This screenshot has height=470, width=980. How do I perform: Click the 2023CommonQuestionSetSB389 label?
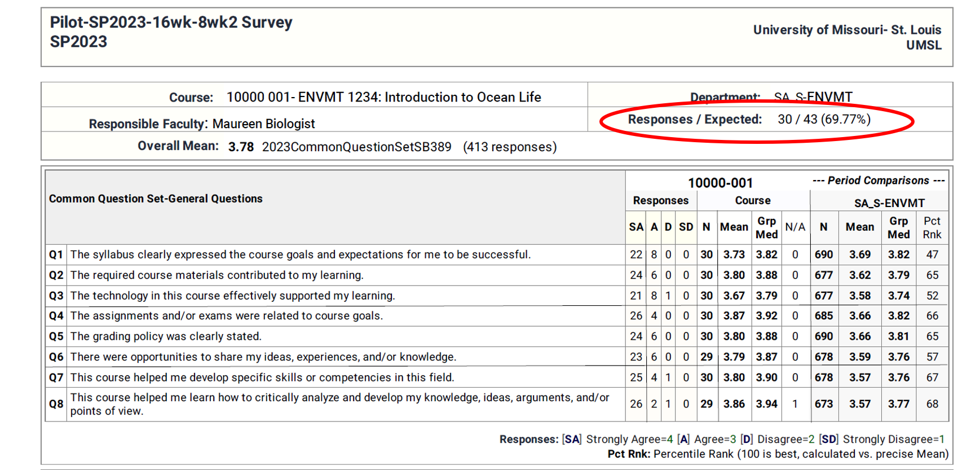[x=356, y=147]
